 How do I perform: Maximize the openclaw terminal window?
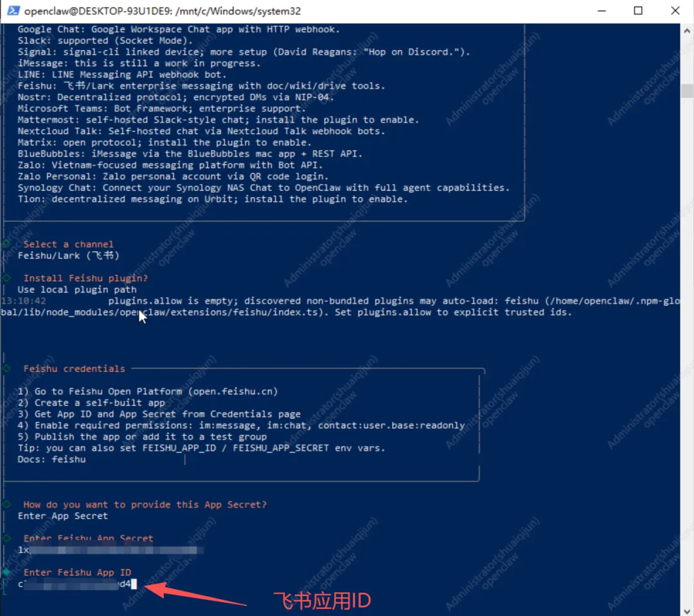[x=638, y=11]
